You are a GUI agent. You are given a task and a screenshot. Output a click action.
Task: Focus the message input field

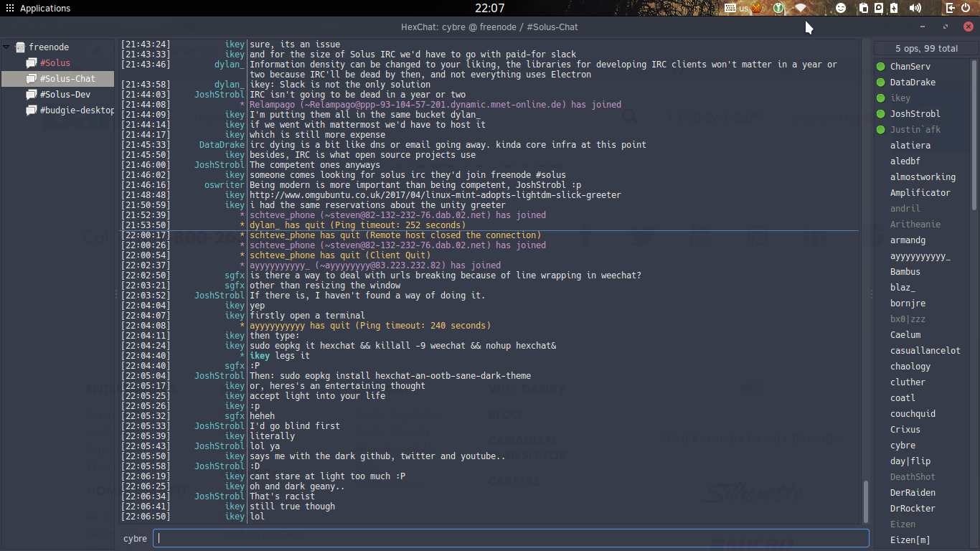pyautogui.click(x=511, y=538)
